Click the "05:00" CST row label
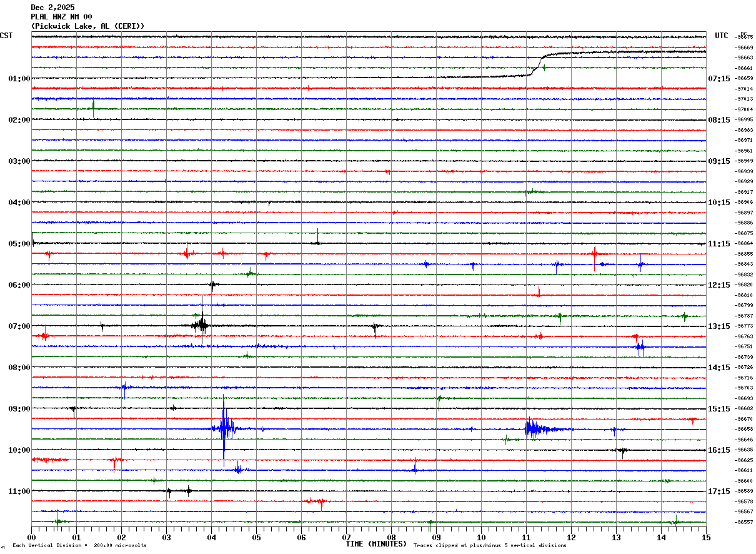The width and height of the screenshot is (756, 554). point(19,244)
